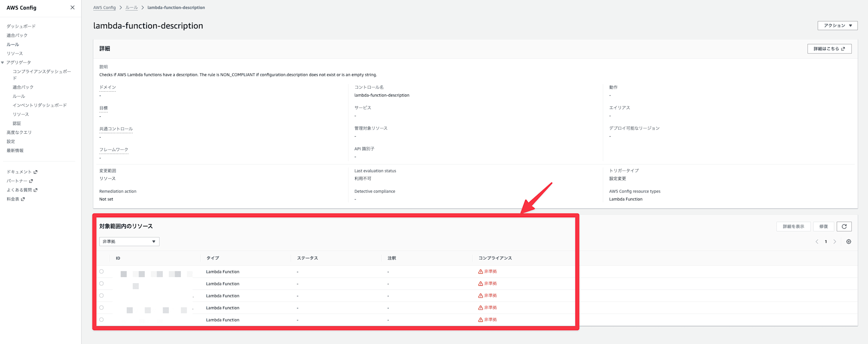Open external link icon beside よくある質問
Viewport: 868px width, 344px height.
36,190
